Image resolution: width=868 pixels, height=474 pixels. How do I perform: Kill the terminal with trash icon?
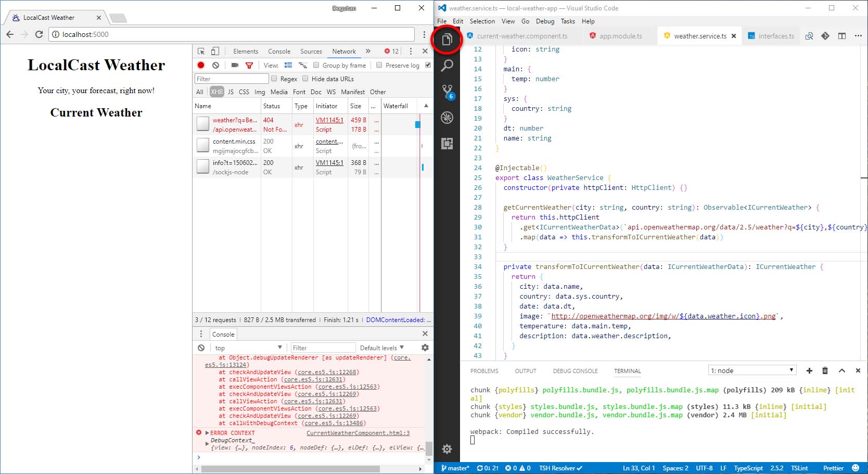point(825,370)
